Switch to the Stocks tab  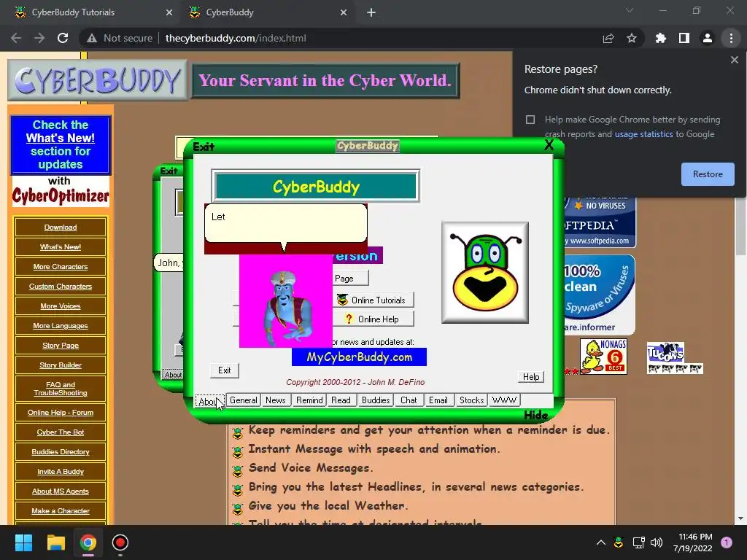tap(472, 400)
